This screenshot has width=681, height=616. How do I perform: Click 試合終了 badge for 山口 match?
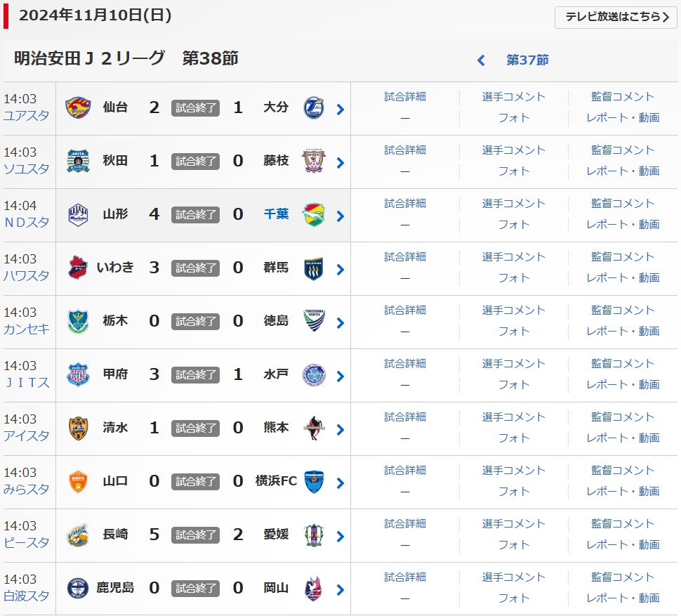click(196, 482)
